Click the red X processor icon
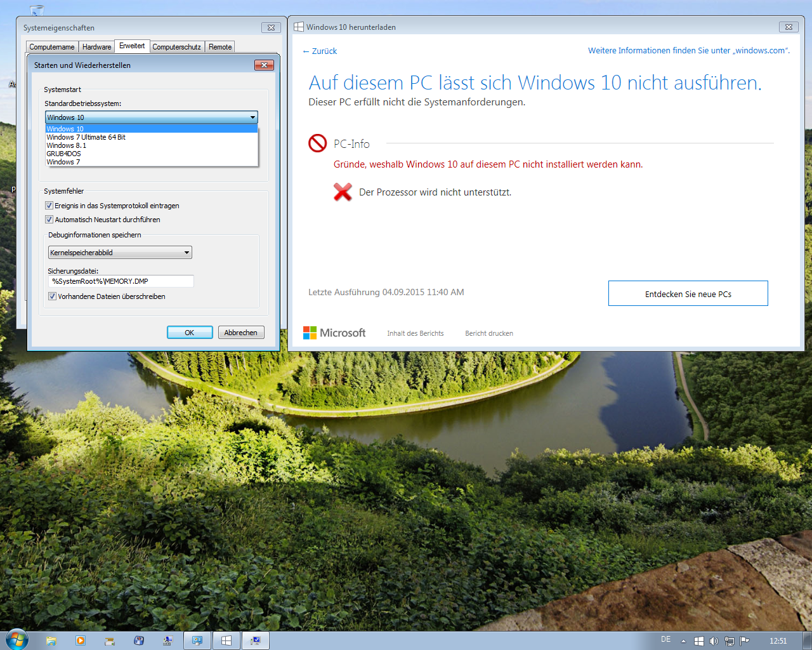The width and height of the screenshot is (812, 650). [343, 192]
